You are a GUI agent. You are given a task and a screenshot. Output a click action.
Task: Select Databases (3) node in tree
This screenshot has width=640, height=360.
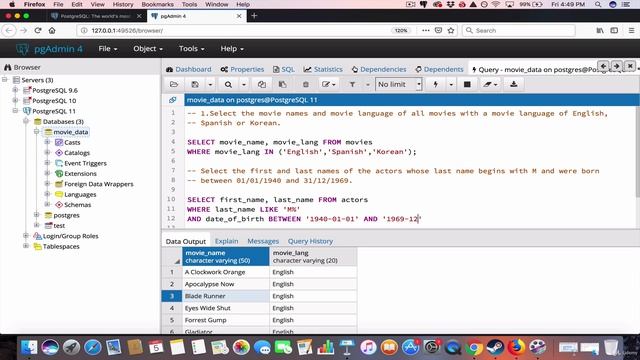(x=63, y=122)
